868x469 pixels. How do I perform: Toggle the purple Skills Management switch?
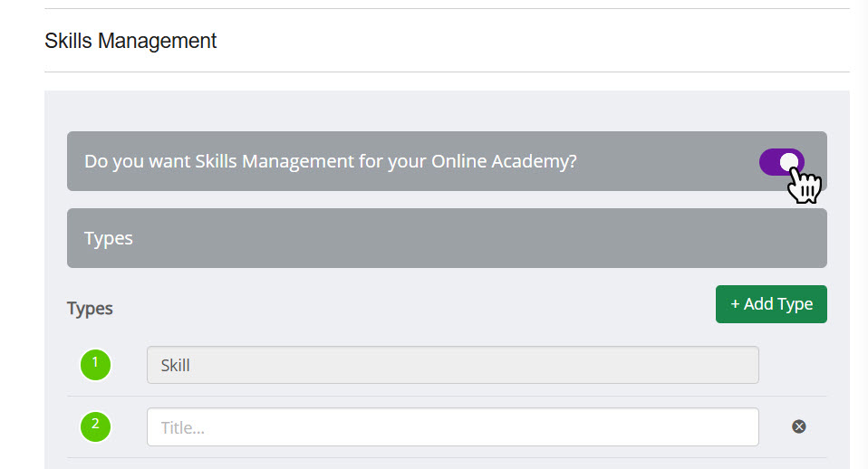pos(781,162)
